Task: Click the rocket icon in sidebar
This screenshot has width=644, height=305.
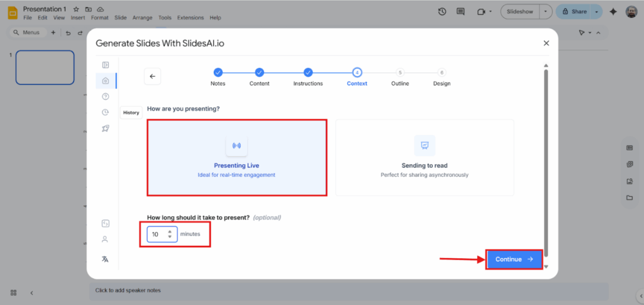Action: [x=105, y=128]
